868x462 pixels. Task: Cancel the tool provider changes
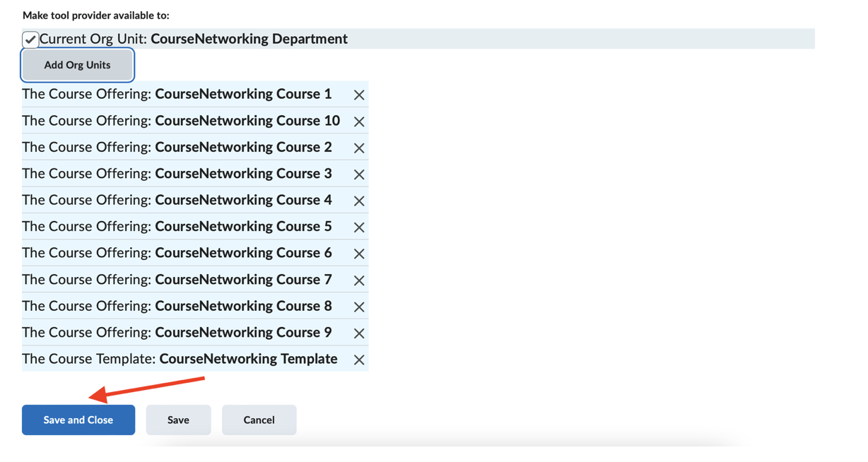pos(259,420)
